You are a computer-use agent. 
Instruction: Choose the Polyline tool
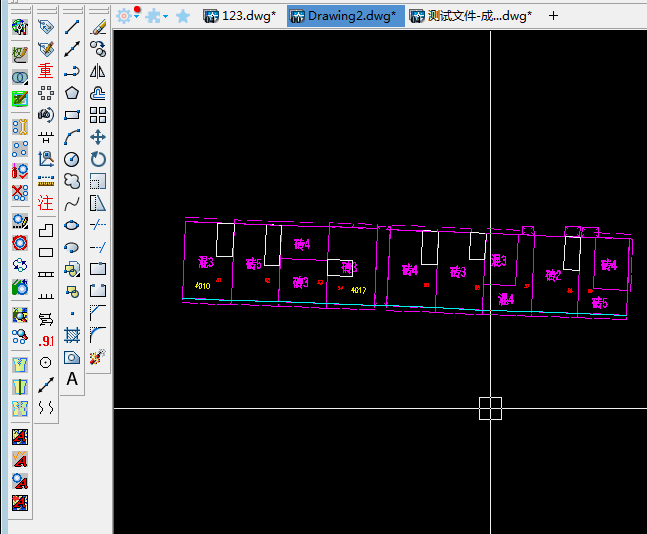[x=72, y=71]
